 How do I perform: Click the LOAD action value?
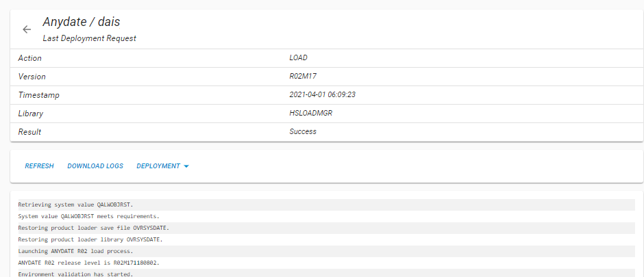pyautogui.click(x=299, y=58)
